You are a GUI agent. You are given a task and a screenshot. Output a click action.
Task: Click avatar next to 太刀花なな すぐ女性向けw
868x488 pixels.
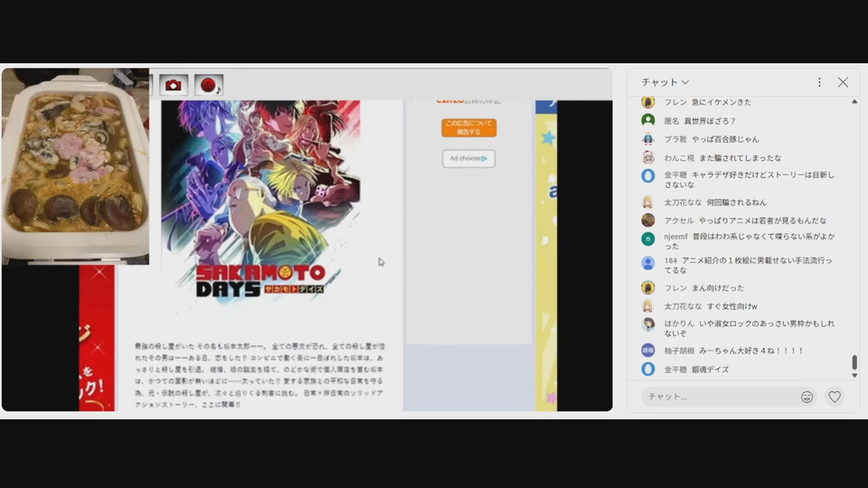[648, 306]
